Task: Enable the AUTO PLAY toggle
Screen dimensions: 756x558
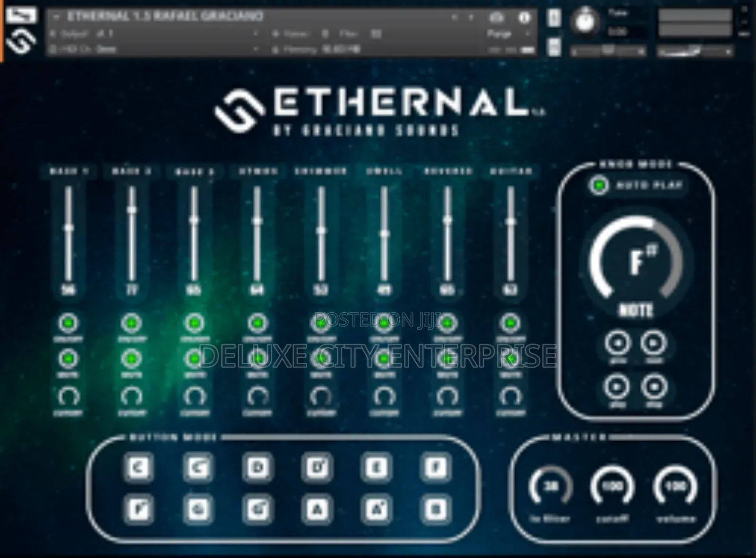Action: (x=599, y=185)
